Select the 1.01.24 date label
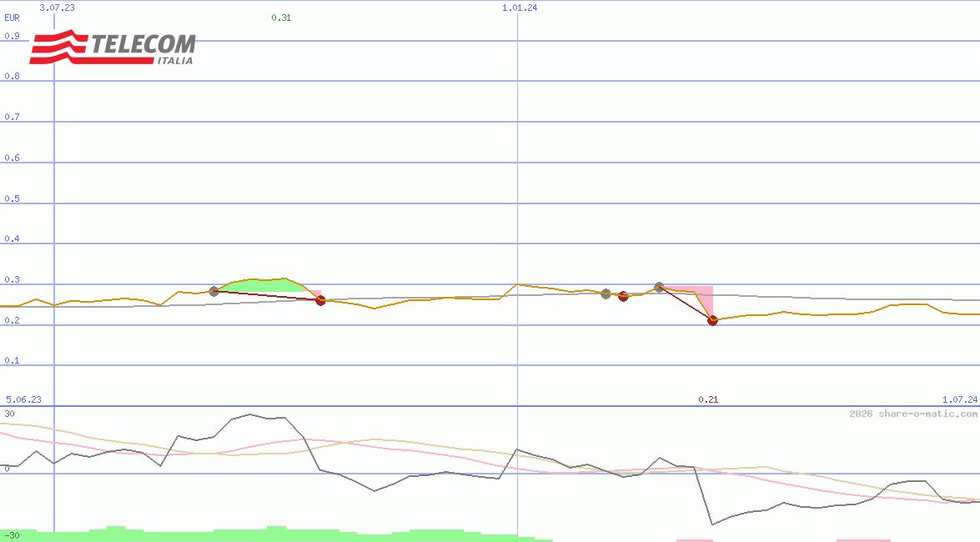Image resolution: width=980 pixels, height=542 pixels. click(x=520, y=8)
